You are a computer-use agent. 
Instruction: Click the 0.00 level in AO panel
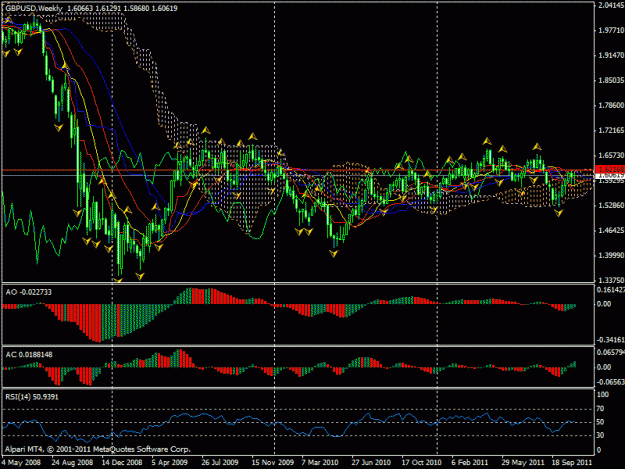click(x=604, y=304)
